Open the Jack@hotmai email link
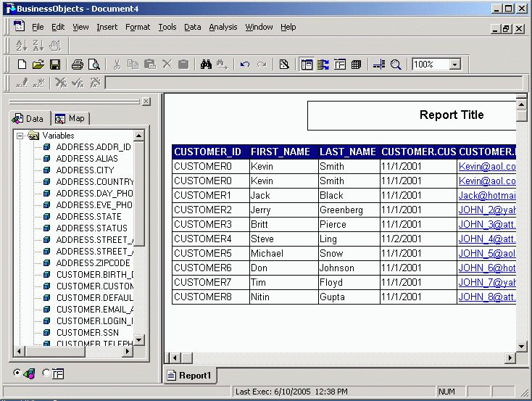 pyautogui.click(x=487, y=196)
